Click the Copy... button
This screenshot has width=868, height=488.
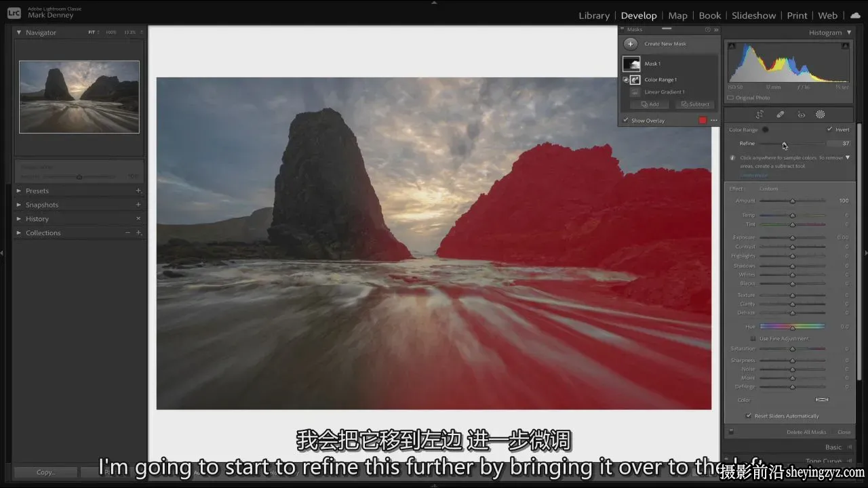tap(45, 472)
